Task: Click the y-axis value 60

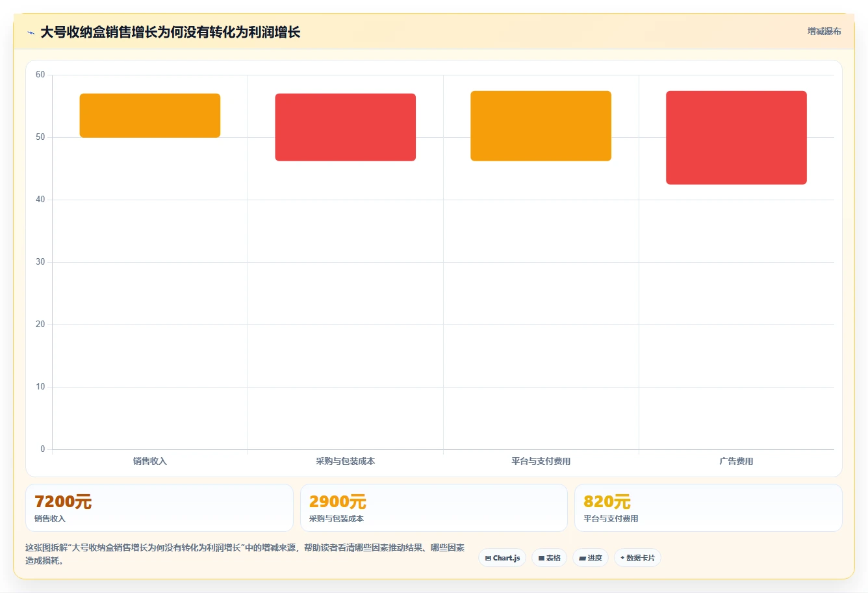Action: [40, 75]
